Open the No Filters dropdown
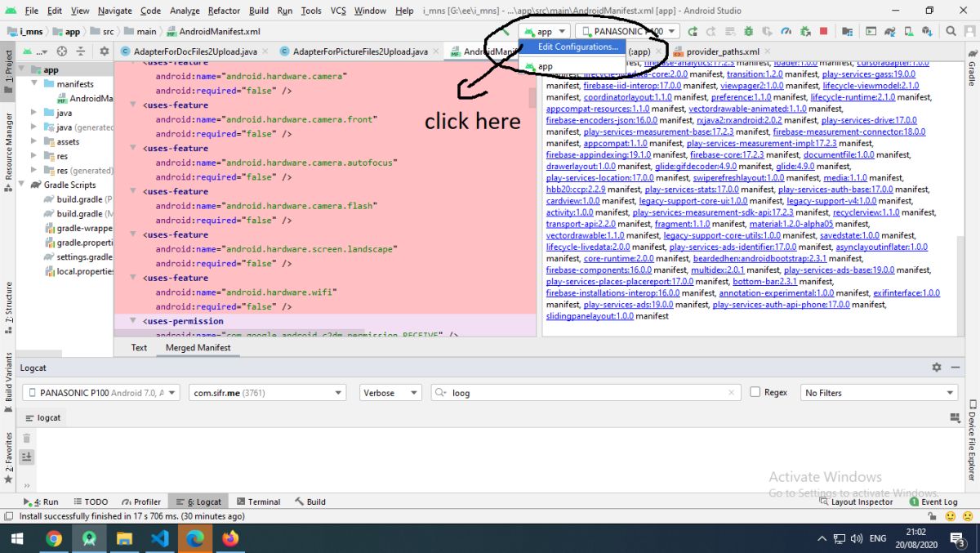The width and height of the screenshot is (980, 553). pos(879,393)
